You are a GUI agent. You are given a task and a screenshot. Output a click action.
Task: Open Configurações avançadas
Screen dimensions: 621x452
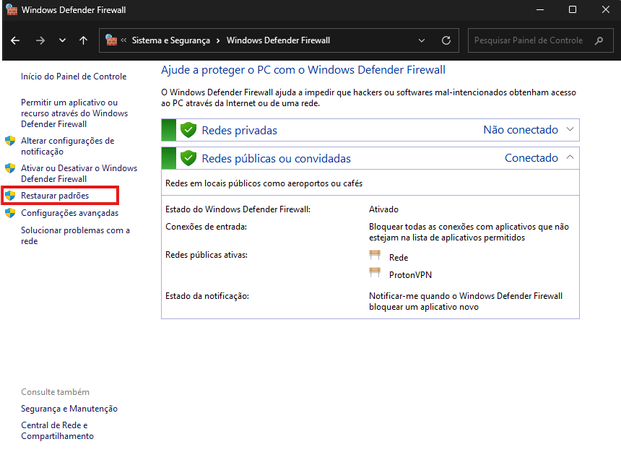[70, 213]
